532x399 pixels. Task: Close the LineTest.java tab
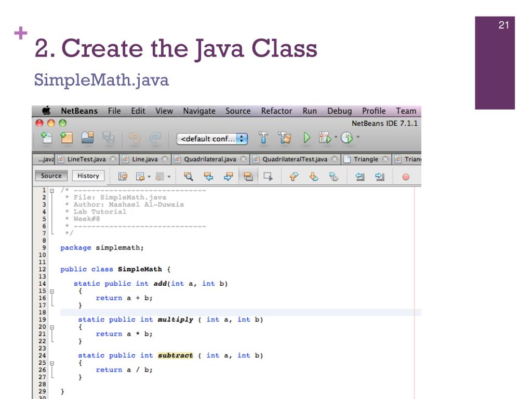coord(113,159)
